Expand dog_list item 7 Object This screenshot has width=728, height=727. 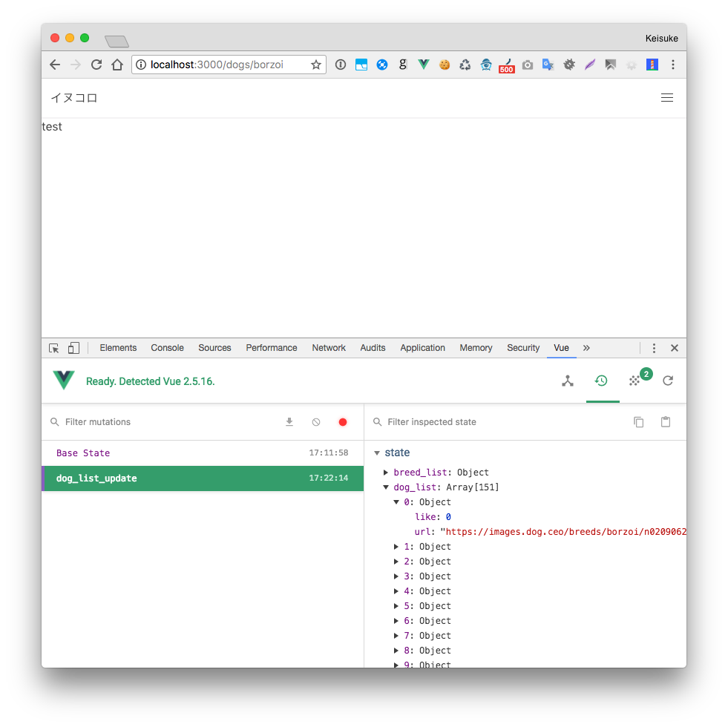[396, 636]
